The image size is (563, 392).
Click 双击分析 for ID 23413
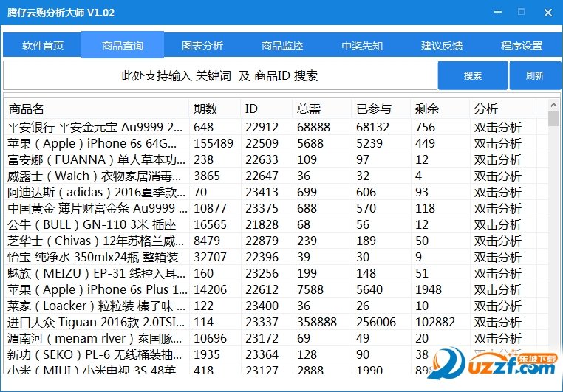(498, 192)
